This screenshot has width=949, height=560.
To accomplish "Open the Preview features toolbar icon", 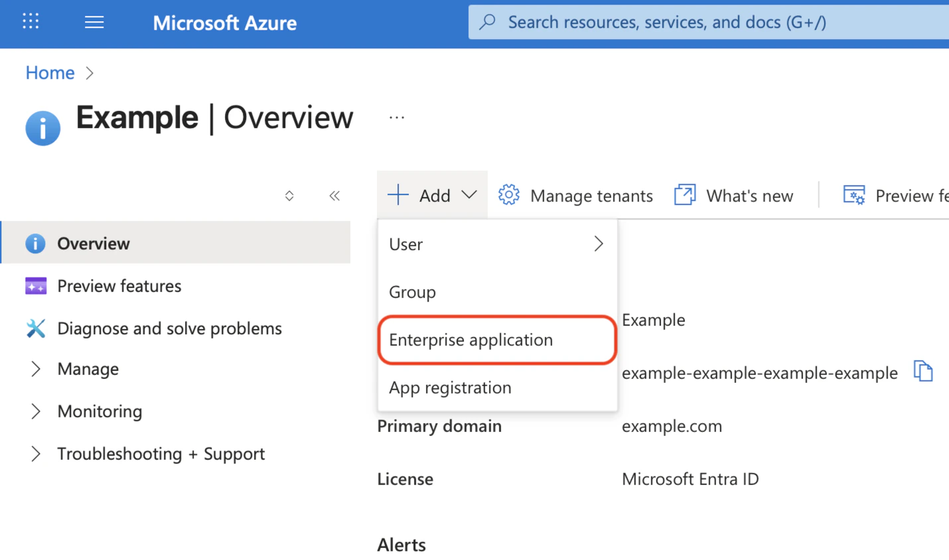I will tap(855, 194).
